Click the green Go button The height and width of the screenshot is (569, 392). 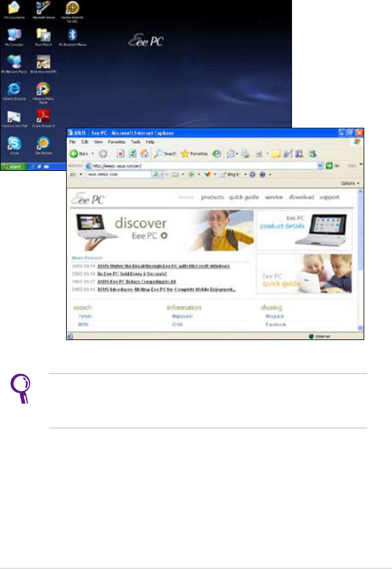pyautogui.click(x=332, y=166)
